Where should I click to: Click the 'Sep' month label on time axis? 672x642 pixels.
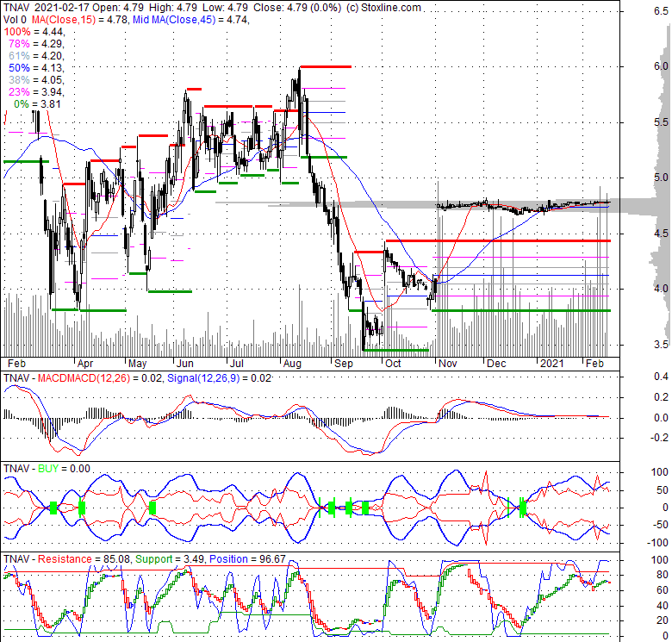343,364
